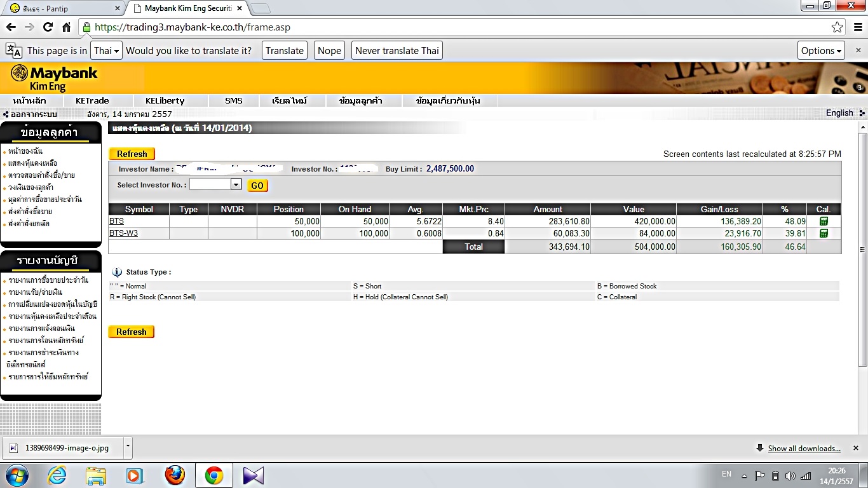Open the calculator icon in the BTS-W3 row
The image size is (868, 488).
click(x=824, y=233)
